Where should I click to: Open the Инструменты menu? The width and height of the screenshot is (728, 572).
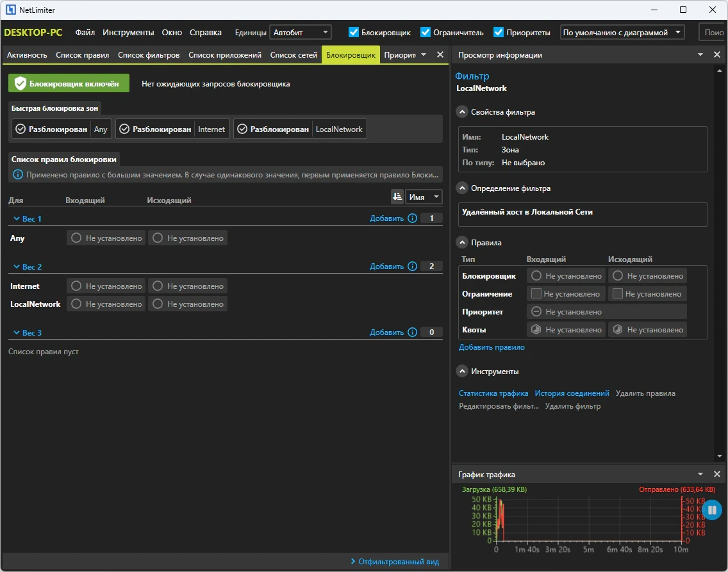click(x=128, y=32)
